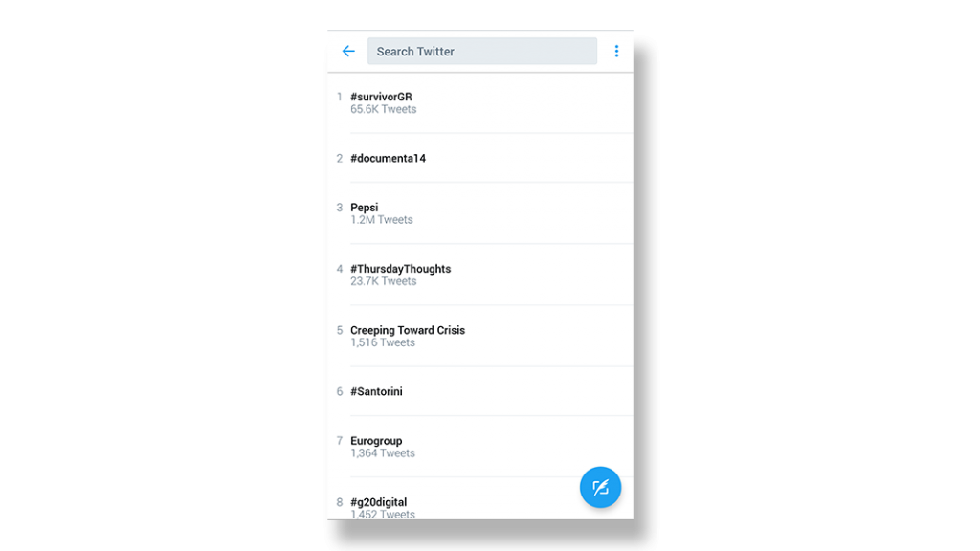Screen dimensions: 980x551
Task: Select the Pepsi trending topic
Action: pos(480,213)
